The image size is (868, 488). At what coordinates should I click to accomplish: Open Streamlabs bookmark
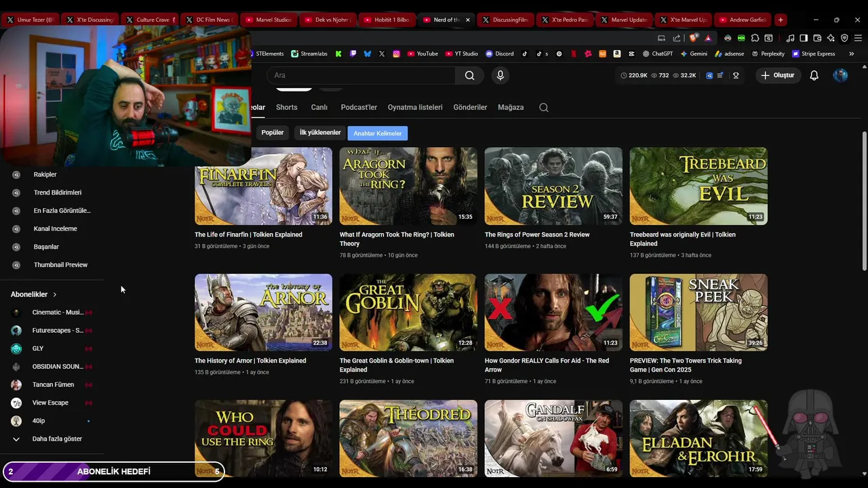[x=309, y=54]
